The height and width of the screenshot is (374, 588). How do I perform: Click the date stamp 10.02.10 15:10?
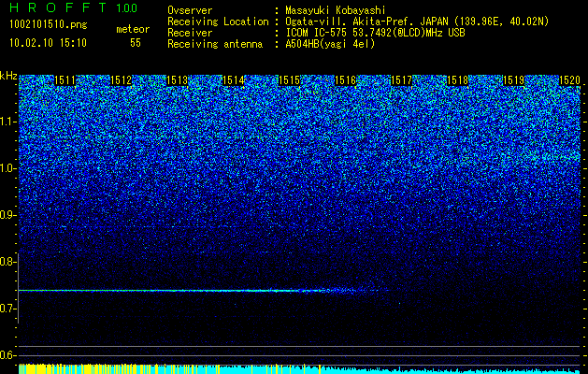(48, 43)
